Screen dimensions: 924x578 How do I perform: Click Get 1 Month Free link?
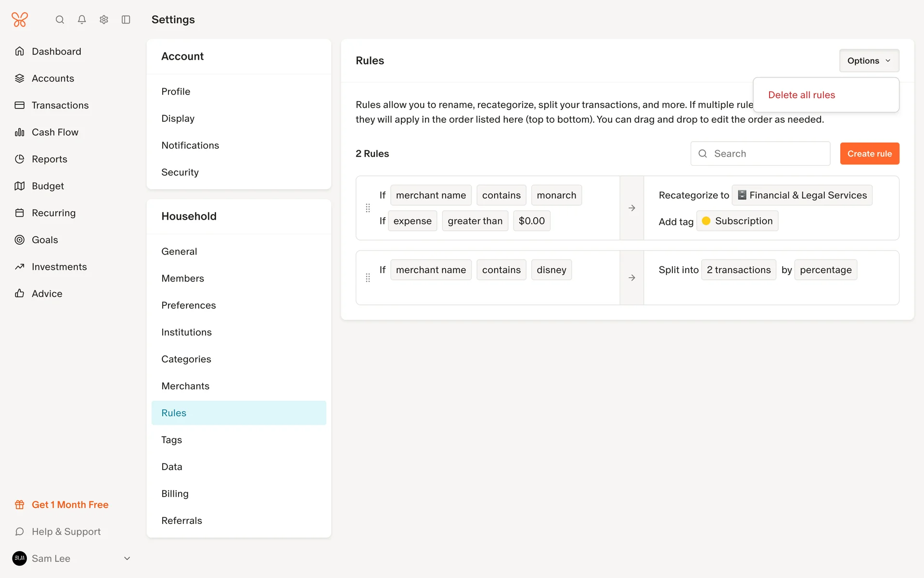(x=70, y=505)
